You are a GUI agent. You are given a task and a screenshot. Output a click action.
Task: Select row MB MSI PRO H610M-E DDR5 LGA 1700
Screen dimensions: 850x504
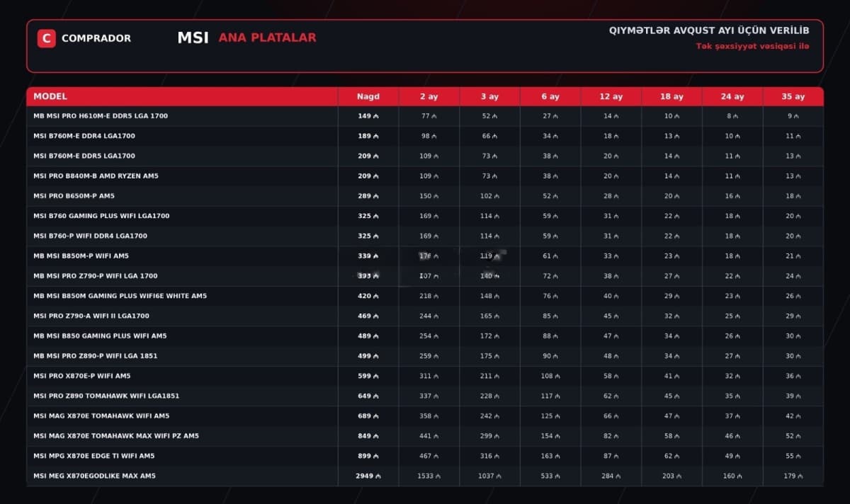tap(425, 116)
